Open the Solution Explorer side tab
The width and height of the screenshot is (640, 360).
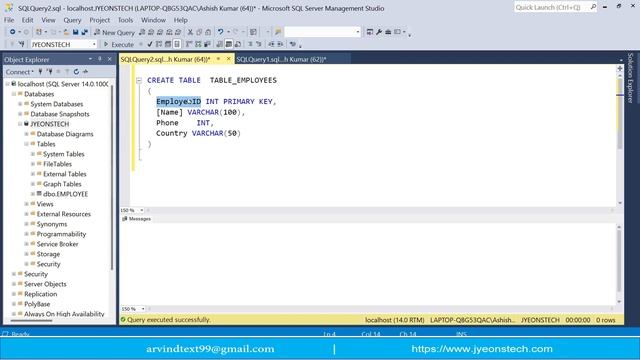630,78
